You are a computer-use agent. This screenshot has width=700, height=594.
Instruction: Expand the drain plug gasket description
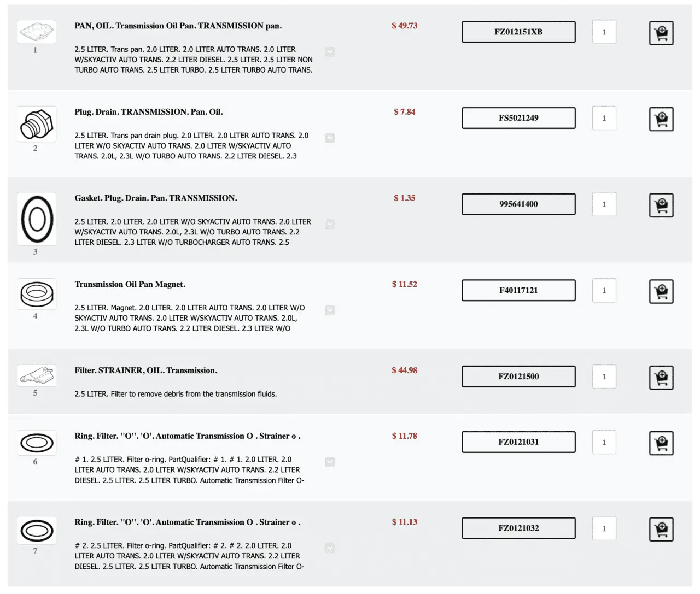pos(330,224)
